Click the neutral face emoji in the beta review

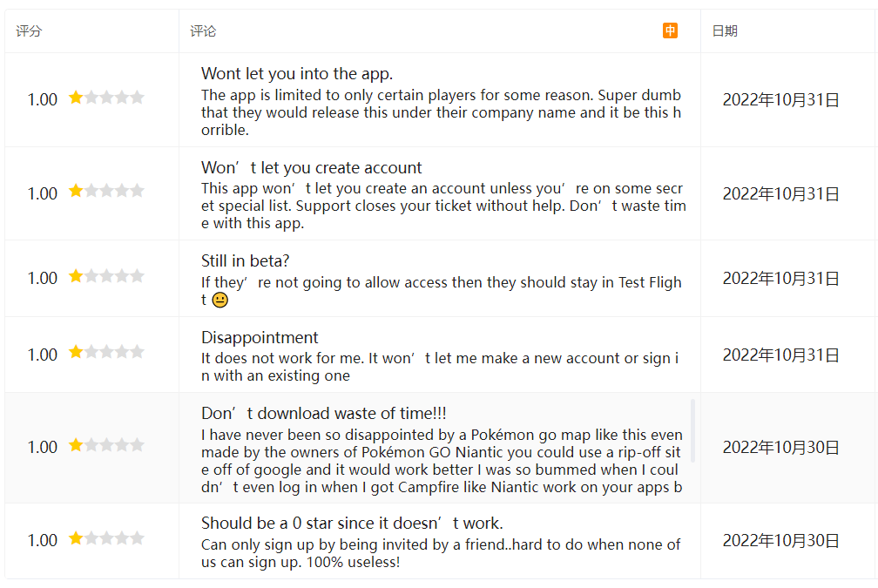(219, 300)
